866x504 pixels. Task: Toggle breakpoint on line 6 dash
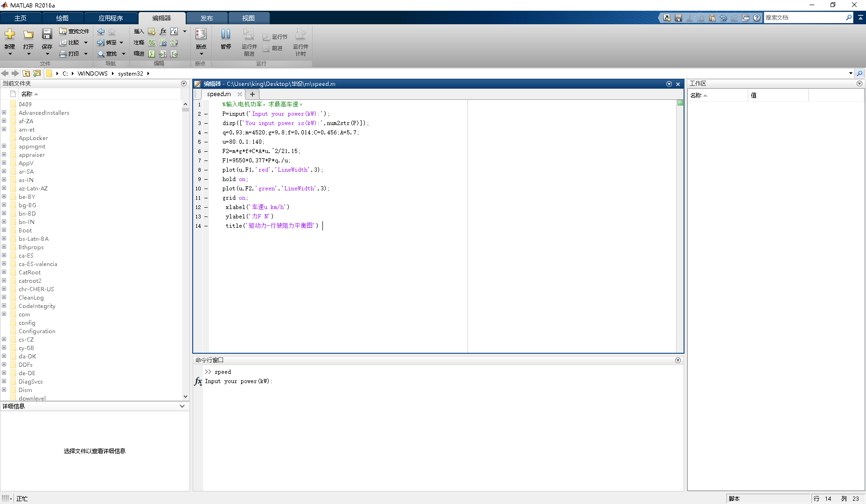pyautogui.click(x=206, y=151)
